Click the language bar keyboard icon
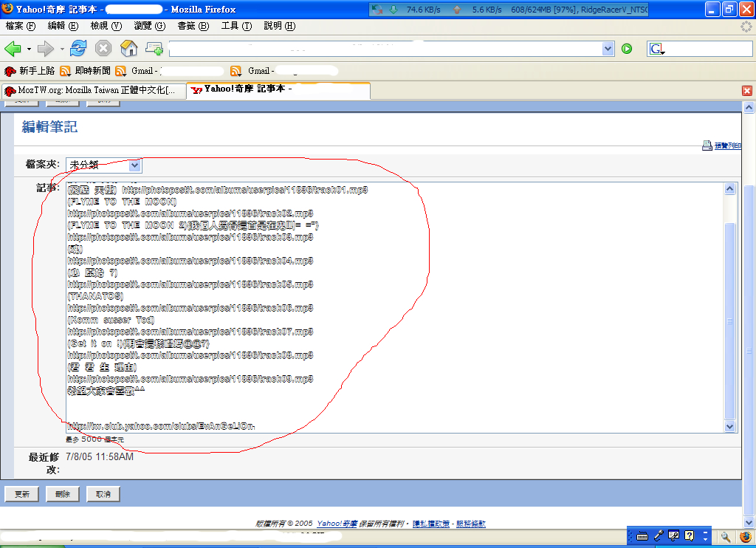 (642, 536)
